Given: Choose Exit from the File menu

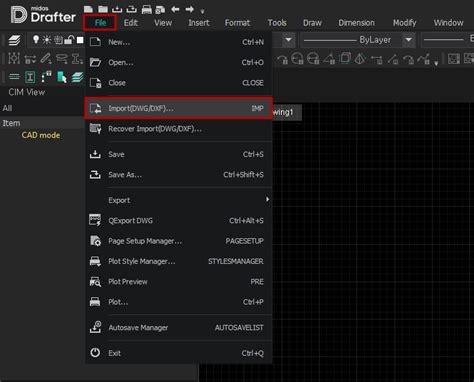Looking at the screenshot, I should click(x=179, y=353).
